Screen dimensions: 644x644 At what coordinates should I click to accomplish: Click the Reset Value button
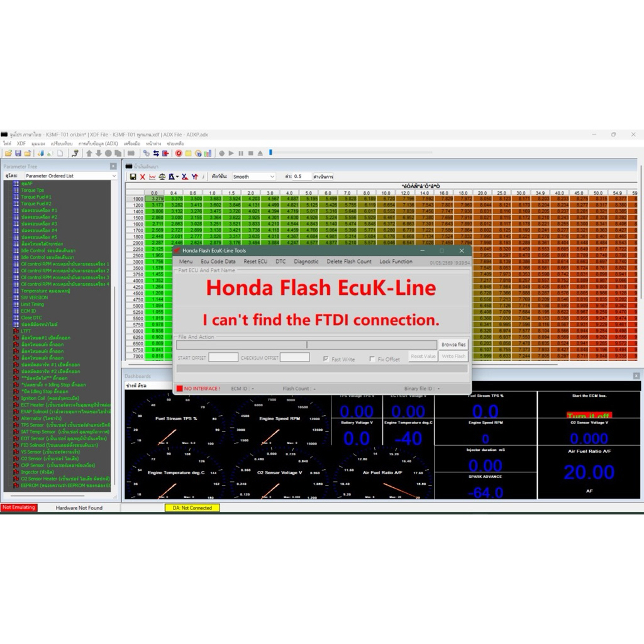click(x=423, y=356)
